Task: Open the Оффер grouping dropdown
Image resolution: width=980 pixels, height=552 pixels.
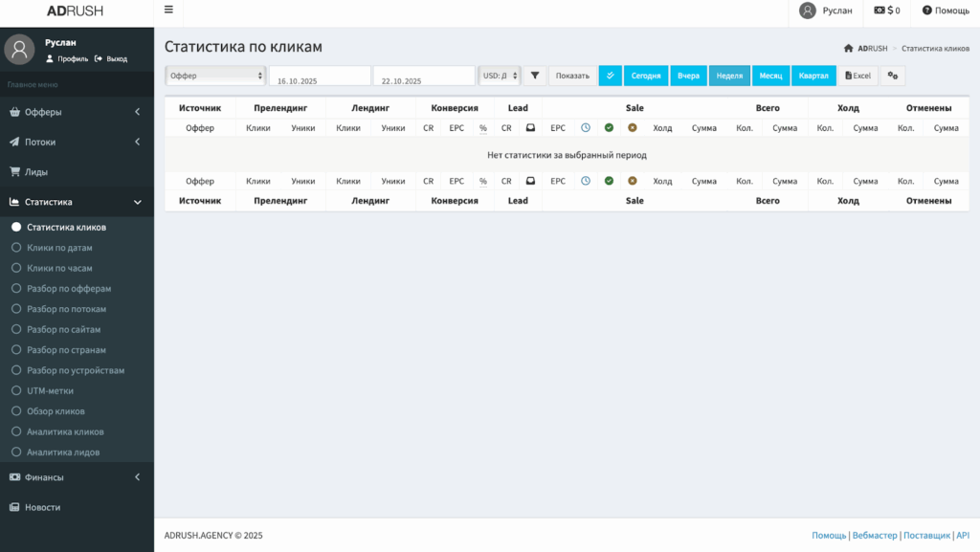Action: click(215, 76)
